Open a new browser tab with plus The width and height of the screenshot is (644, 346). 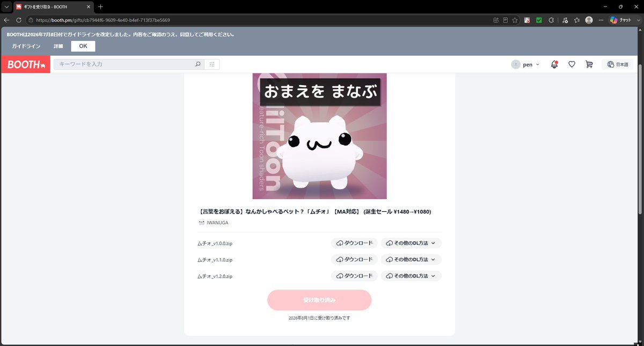pyautogui.click(x=100, y=6)
